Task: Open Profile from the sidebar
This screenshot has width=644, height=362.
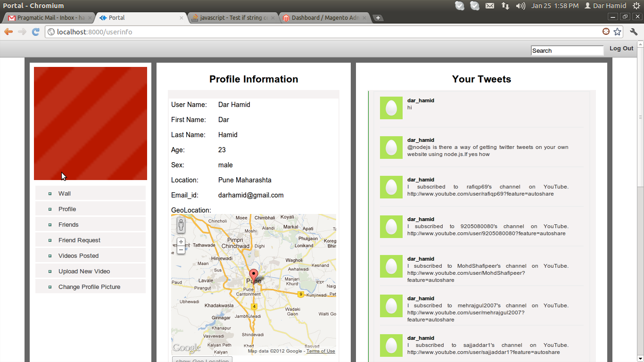Action: 91,209
